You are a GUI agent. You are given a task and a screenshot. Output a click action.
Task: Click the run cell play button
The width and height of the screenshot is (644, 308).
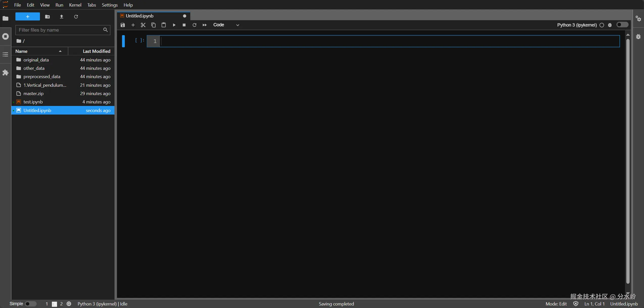click(174, 25)
